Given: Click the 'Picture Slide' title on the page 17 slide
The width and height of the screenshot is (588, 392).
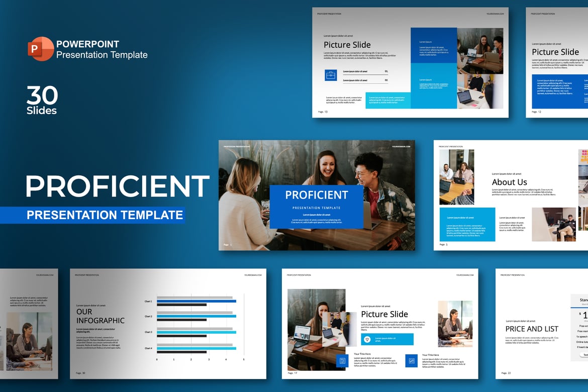Looking at the screenshot, I should [384, 314].
